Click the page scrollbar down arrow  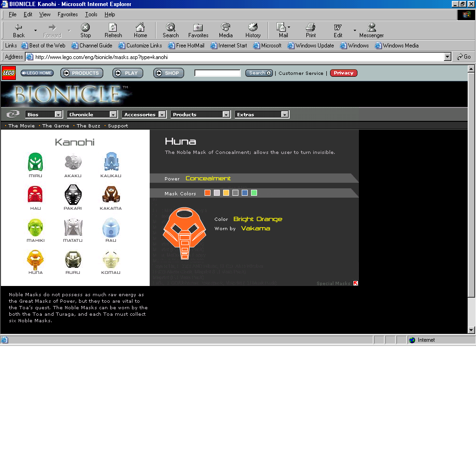click(471, 330)
